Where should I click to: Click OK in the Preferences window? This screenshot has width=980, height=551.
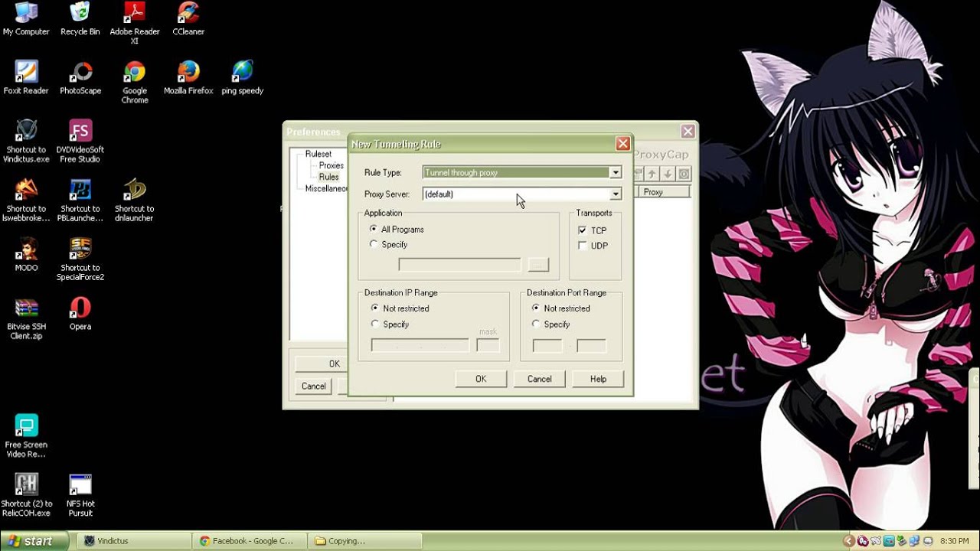click(x=322, y=364)
